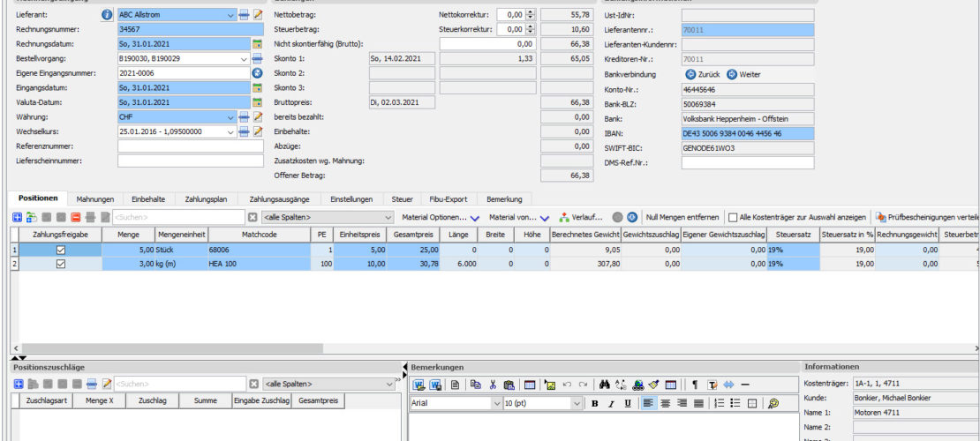This screenshot has width=980, height=441.
Task: Click the add icon in Positionszuschläge toolbar
Action: [18, 384]
